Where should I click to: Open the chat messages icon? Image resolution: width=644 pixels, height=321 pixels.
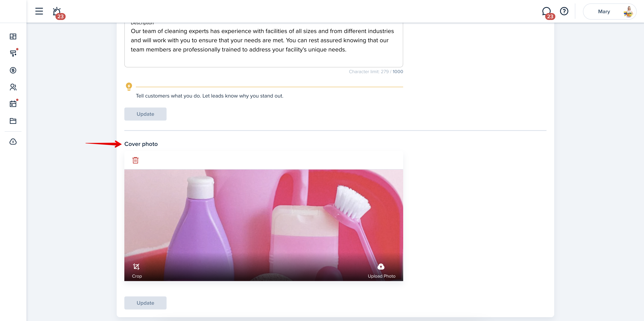(x=547, y=12)
